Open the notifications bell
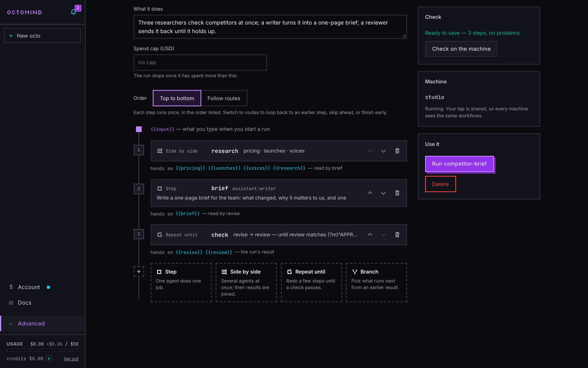 73,12
